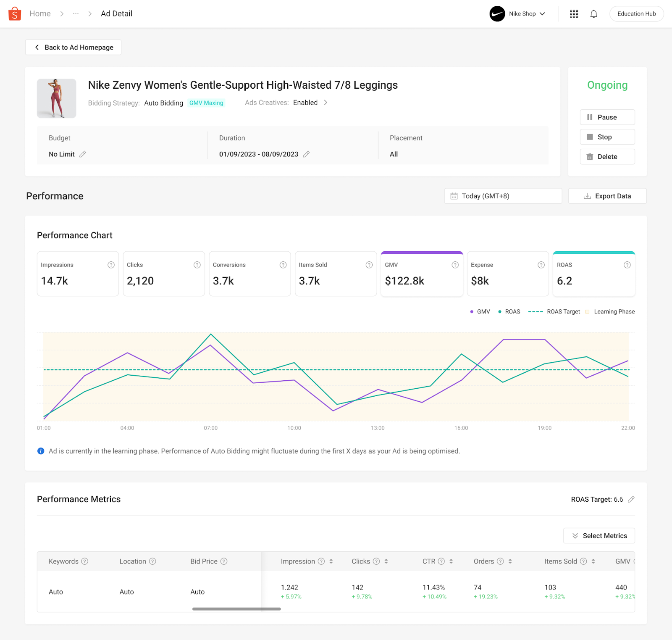Open notifications bell icon
This screenshot has height=640, width=672.
pos(593,14)
